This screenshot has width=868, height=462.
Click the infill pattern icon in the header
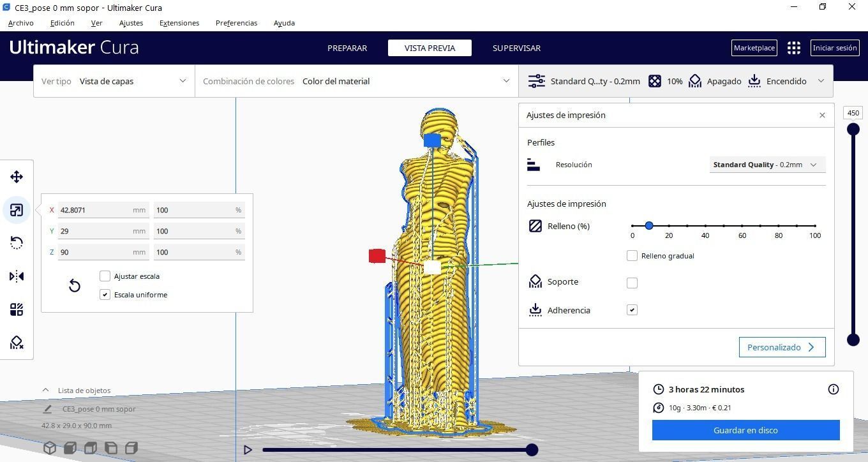pyautogui.click(x=655, y=81)
